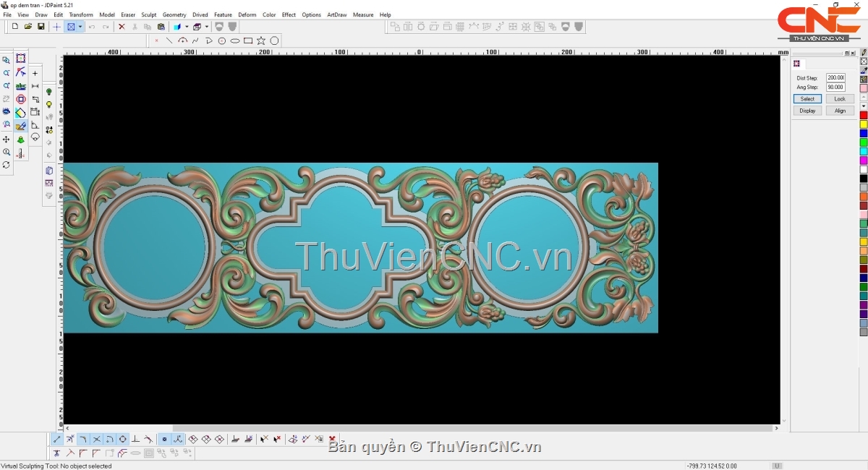The image size is (868, 470).
Task: Open file with the folder icon
Action: 28,27
